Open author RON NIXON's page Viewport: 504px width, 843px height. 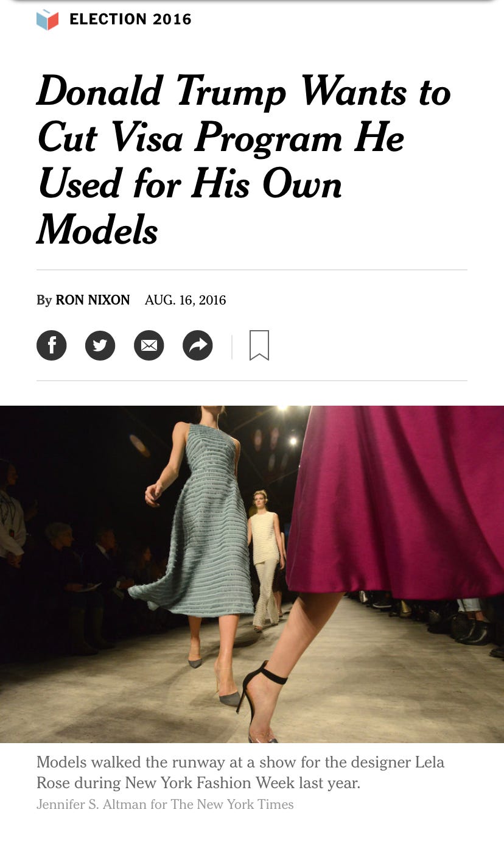93,300
